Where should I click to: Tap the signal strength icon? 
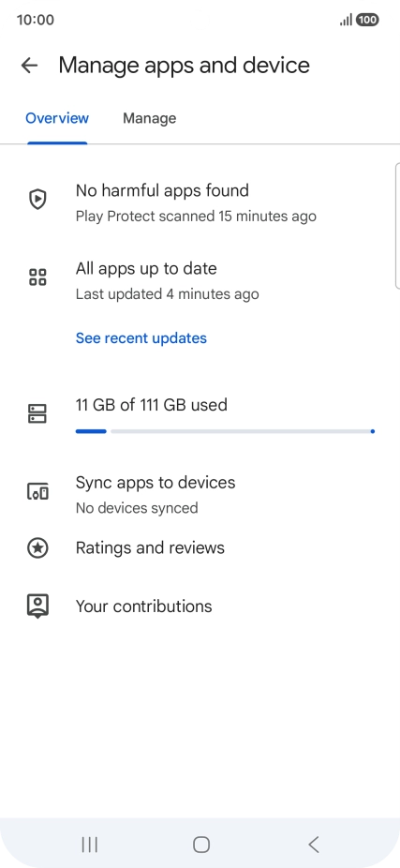point(347,20)
